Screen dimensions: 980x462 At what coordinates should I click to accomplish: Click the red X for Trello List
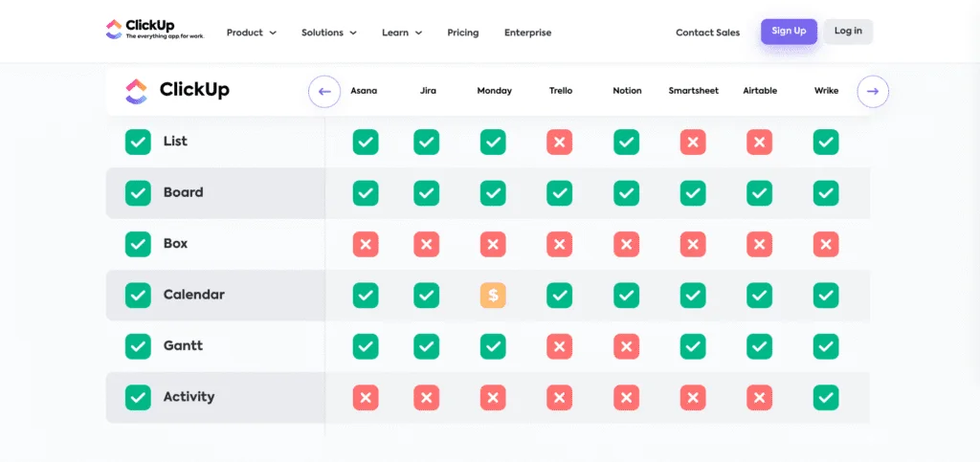click(560, 143)
